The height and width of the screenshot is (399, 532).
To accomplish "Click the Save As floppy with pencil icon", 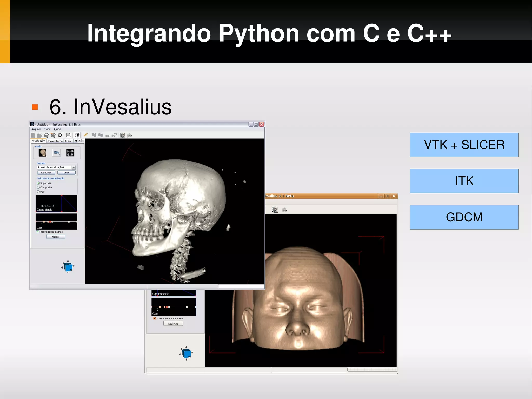I will (x=53, y=135).
